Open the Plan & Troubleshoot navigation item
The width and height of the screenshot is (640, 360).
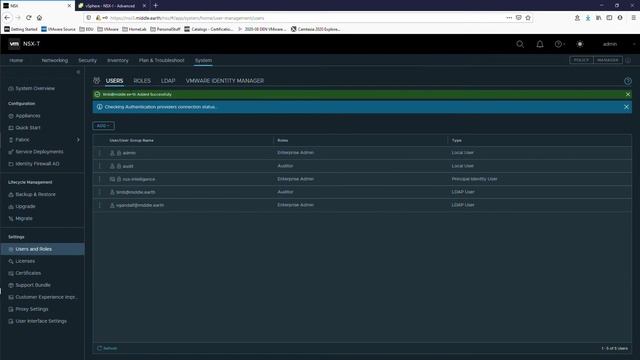coord(161,60)
